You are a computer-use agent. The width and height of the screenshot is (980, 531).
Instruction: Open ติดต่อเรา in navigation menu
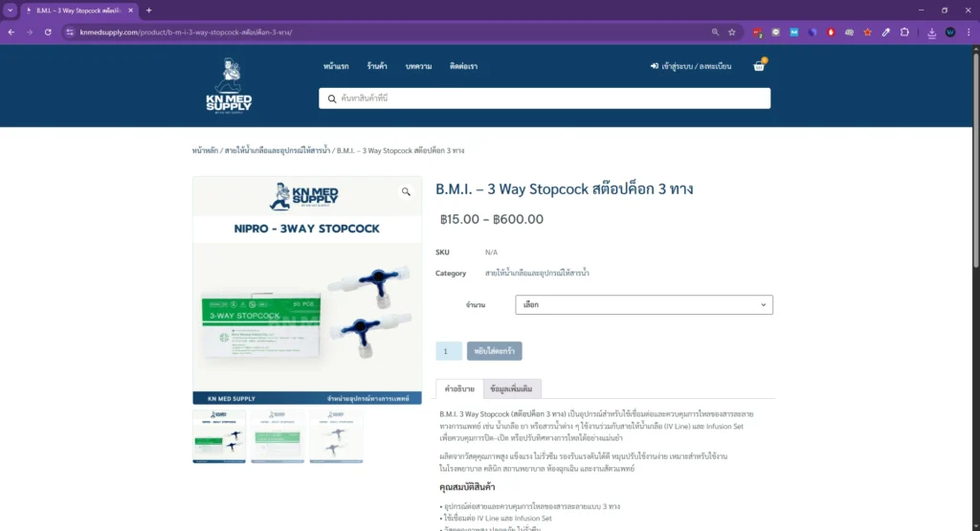pyautogui.click(x=463, y=66)
